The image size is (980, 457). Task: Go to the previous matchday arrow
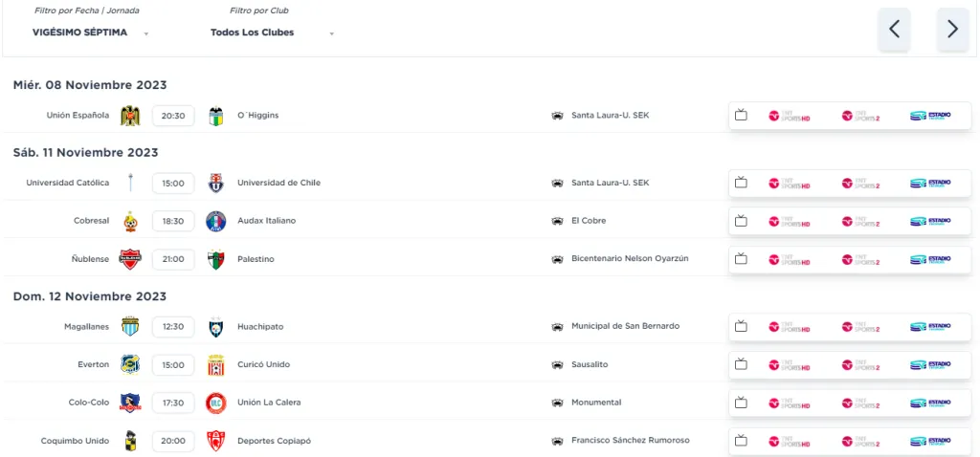894,29
